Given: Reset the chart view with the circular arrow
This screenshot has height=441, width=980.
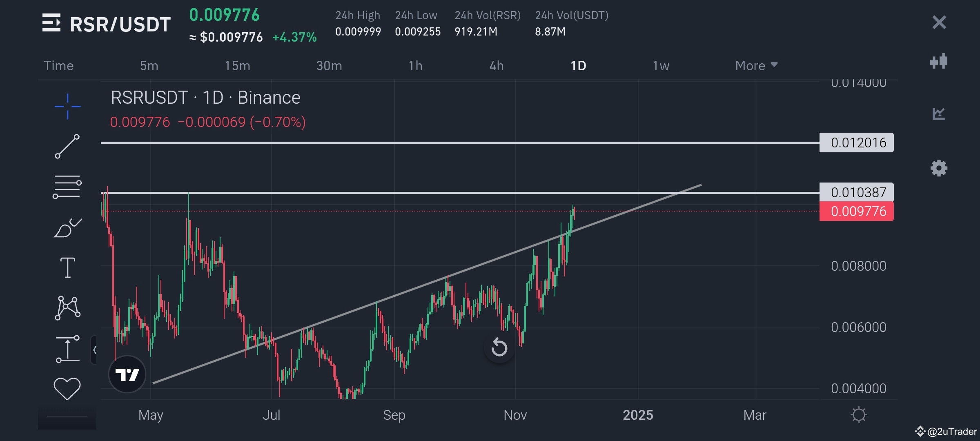Looking at the screenshot, I should tap(499, 348).
